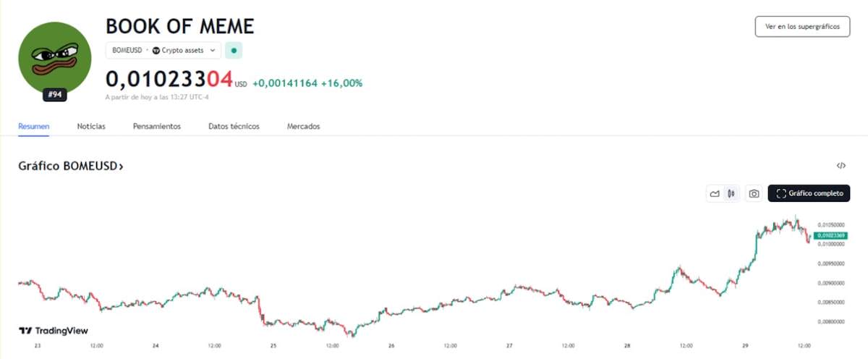Click the green current price label on axis

point(830,235)
